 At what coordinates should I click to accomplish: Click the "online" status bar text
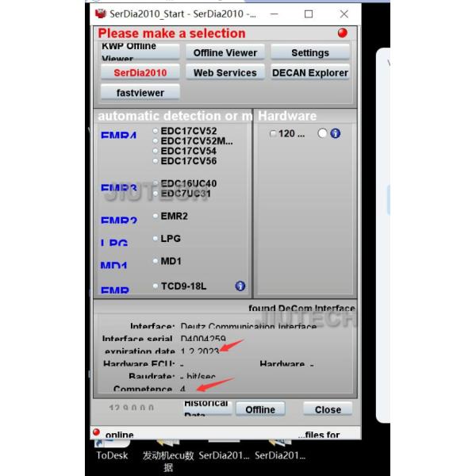(120, 435)
